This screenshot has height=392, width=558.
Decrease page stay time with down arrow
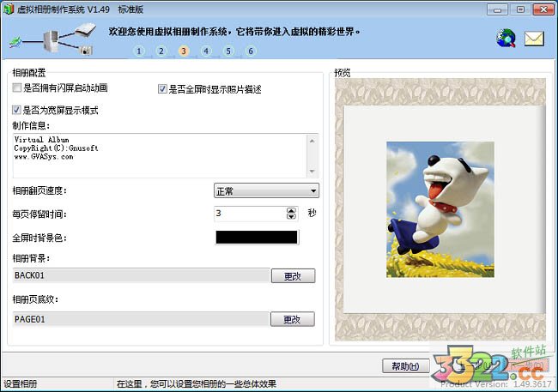(x=291, y=217)
